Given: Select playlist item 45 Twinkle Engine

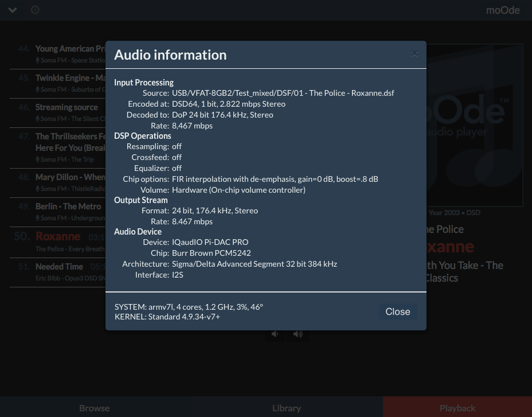Looking at the screenshot, I should pyautogui.click(x=58, y=84).
